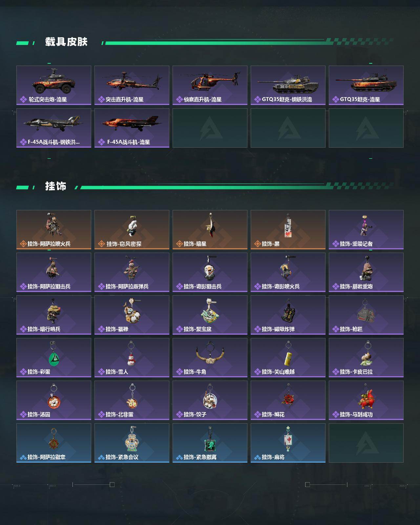Select GTQ35坦克-钢铁洪流 tank skin
Viewport: 420px width, 525px height.
point(288,85)
